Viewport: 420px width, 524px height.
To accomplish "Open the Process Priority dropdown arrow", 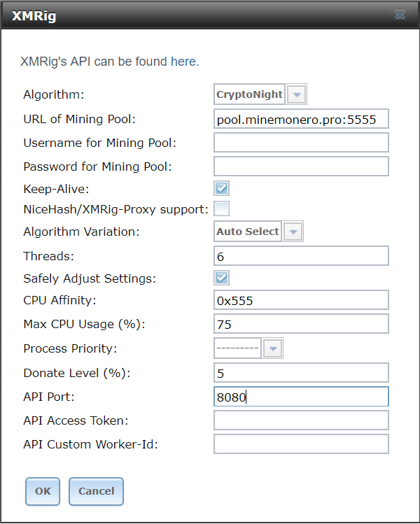I will (273, 348).
